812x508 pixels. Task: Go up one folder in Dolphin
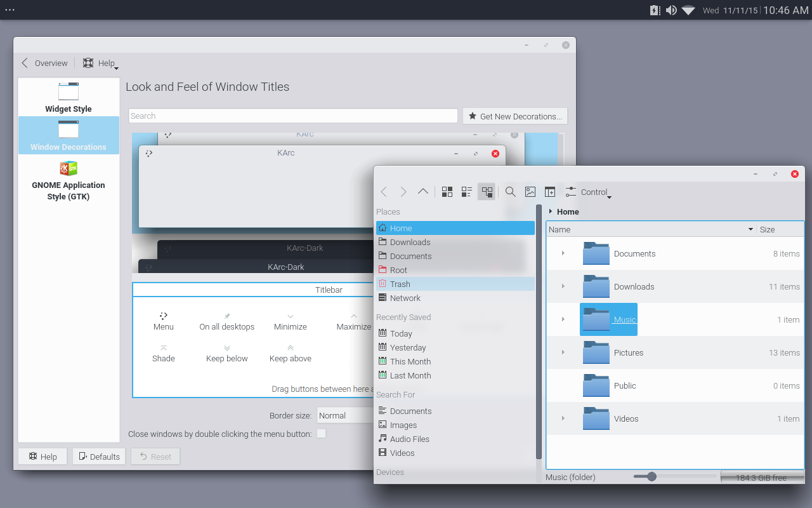tap(423, 192)
